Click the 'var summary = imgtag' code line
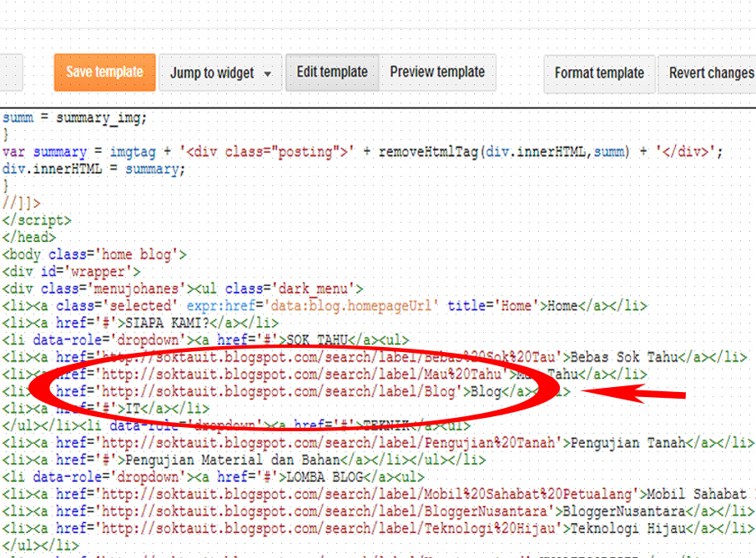Viewport: 756px width, 558px height. coord(363,153)
